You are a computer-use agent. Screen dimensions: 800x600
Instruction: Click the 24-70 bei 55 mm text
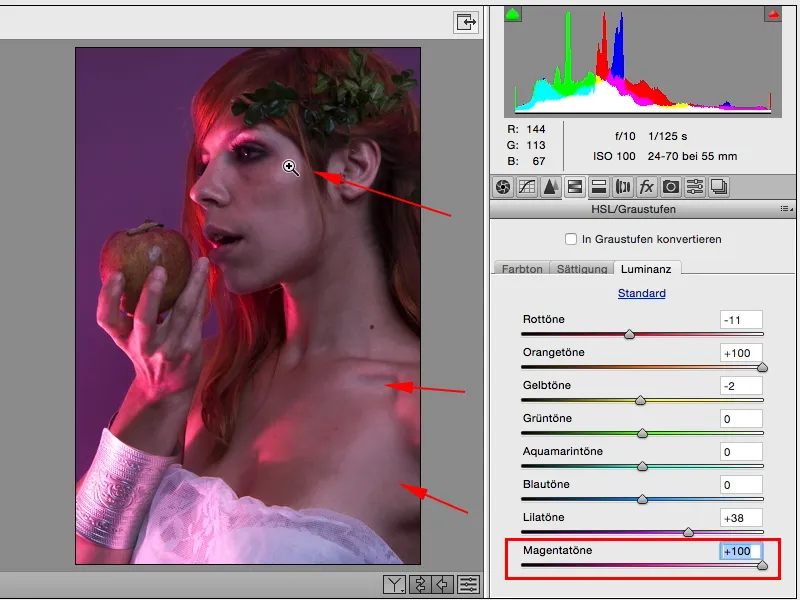point(692,156)
